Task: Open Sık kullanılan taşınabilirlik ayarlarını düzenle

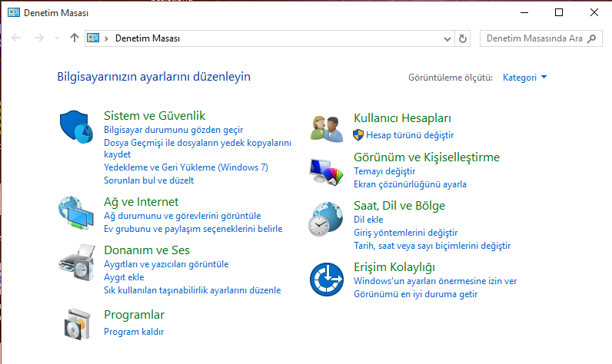Action: pyautogui.click(x=192, y=290)
